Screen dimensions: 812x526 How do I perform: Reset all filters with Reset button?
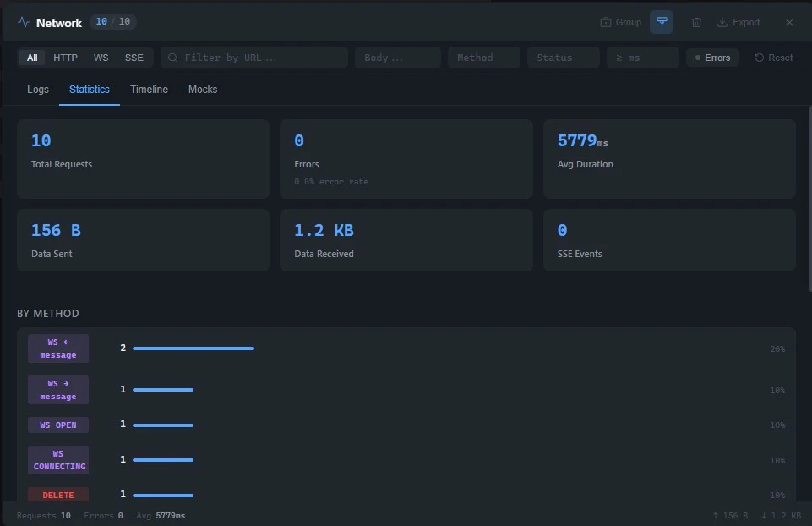pyautogui.click(x=773, y=58)
